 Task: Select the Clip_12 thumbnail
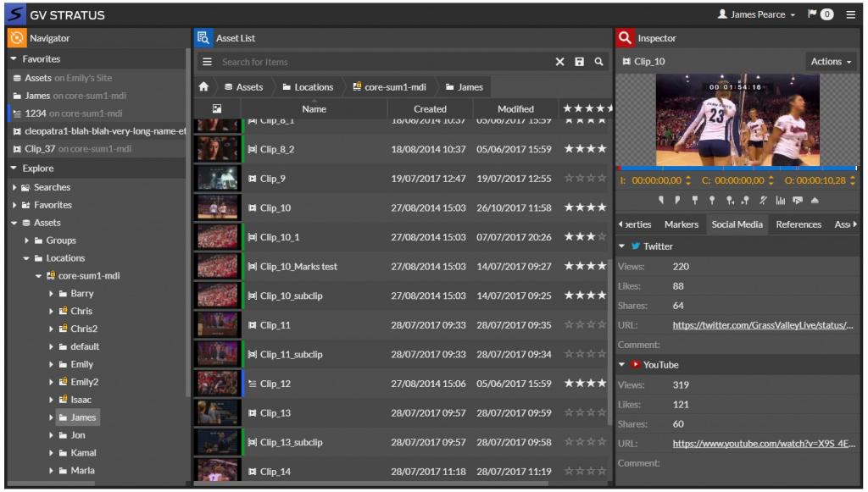[218, 383]
